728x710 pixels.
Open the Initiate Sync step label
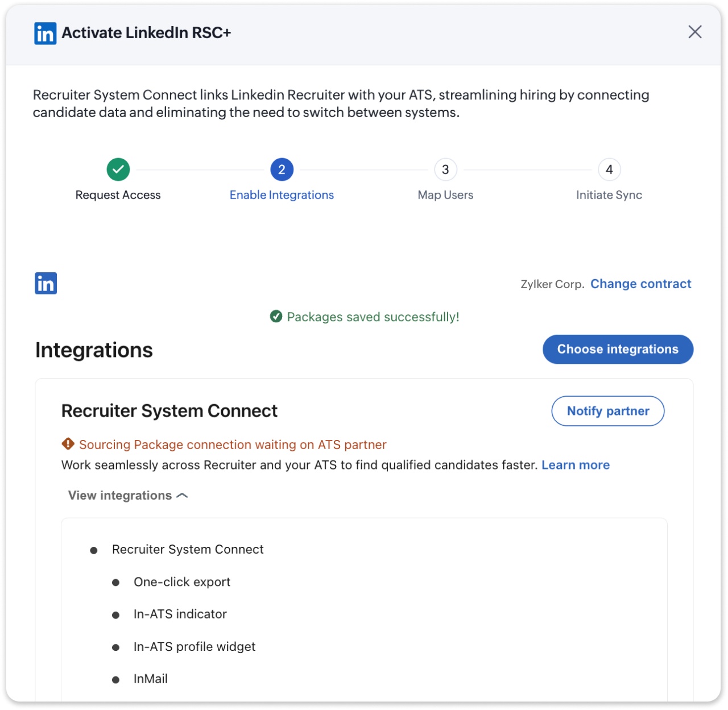609,195
